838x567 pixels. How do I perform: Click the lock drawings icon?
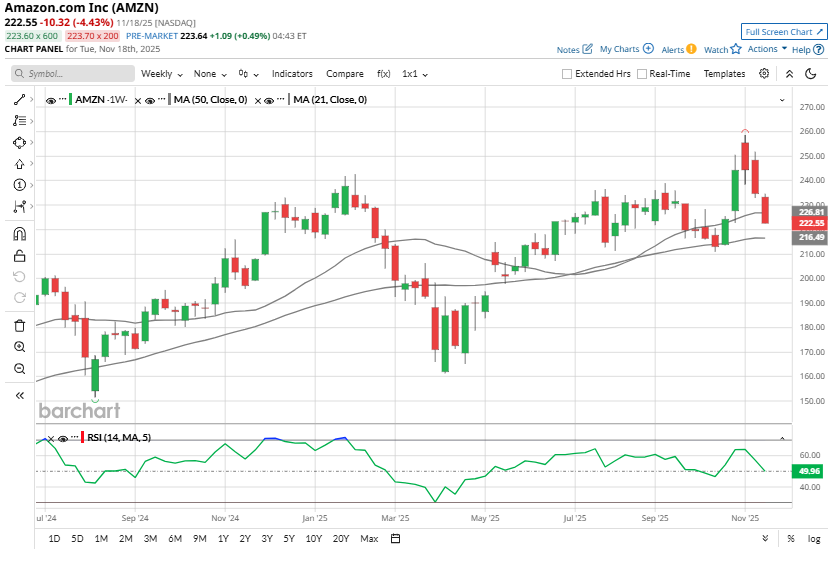pos(19,256)
